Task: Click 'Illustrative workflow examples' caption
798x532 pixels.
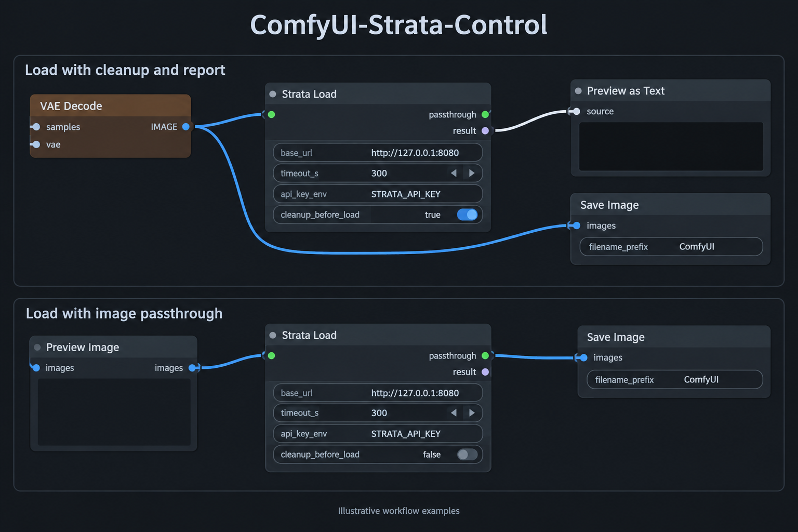Action: [x=399, y=511]
